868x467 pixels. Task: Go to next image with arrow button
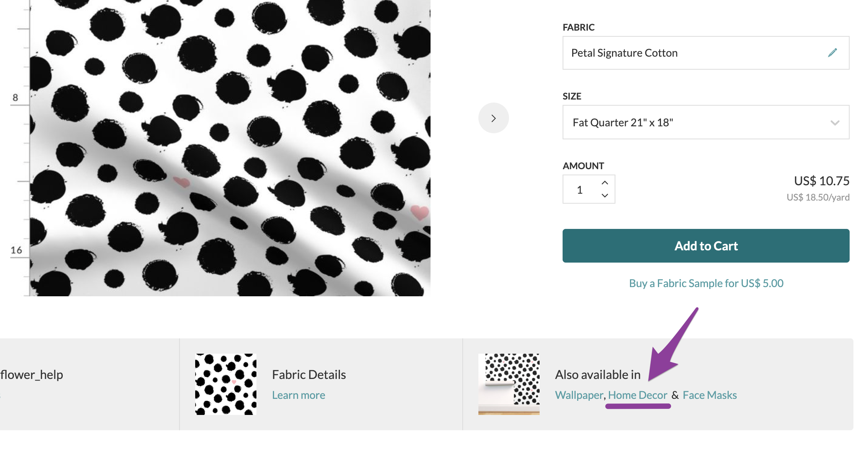[x=494, y=118]
